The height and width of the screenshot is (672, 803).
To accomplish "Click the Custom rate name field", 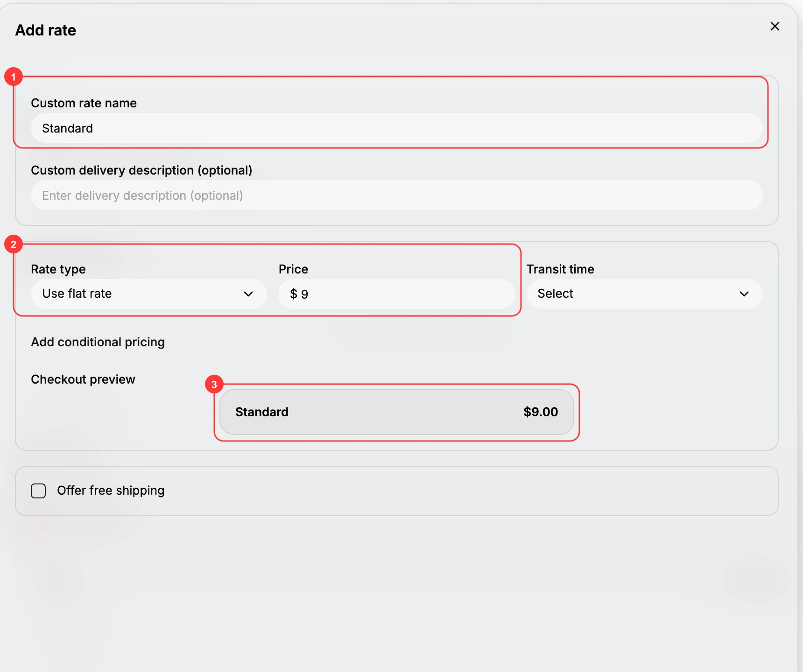I will click(396, 128).
